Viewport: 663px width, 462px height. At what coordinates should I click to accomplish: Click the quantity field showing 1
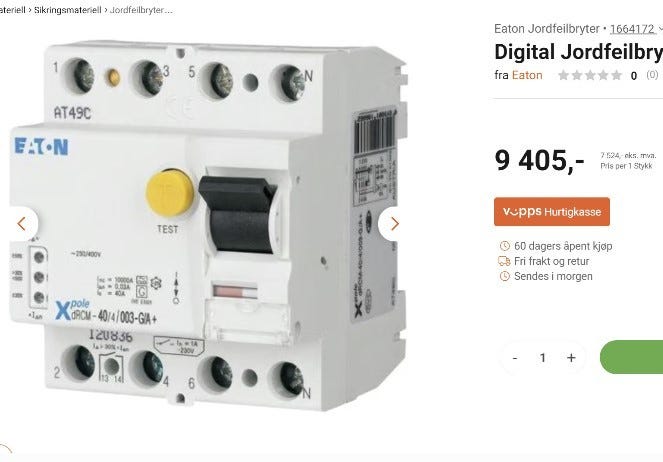tap(542, 358)
